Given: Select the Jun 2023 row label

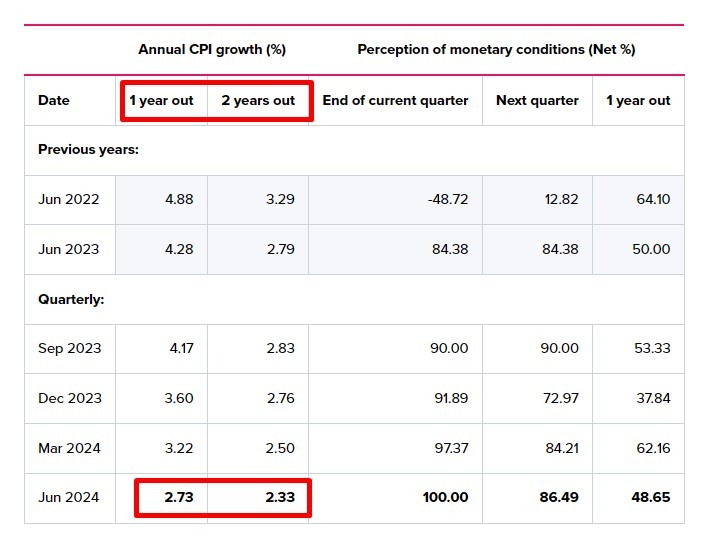Looking at the screenshot, I should [x=69, y=249].
